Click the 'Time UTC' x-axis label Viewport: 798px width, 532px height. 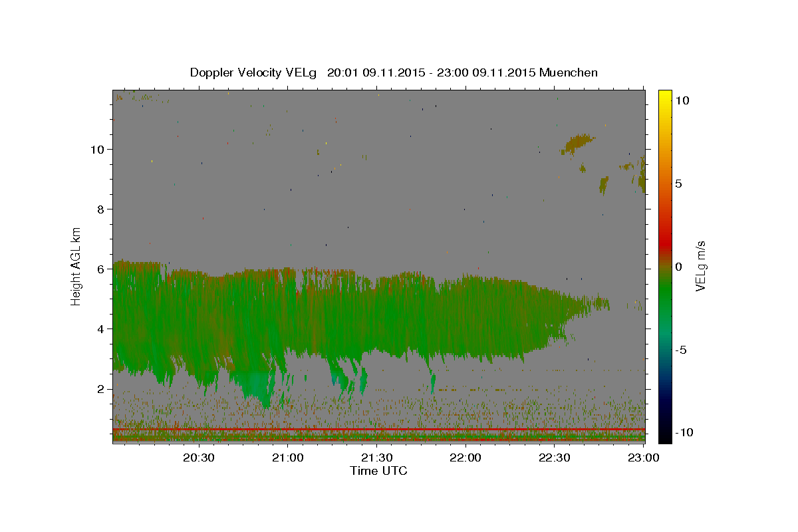[378, 471]
